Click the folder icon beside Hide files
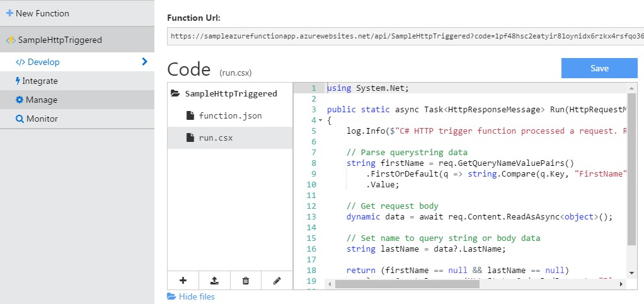The width and height of the screenshot is (644, 304). click(171, 296)
